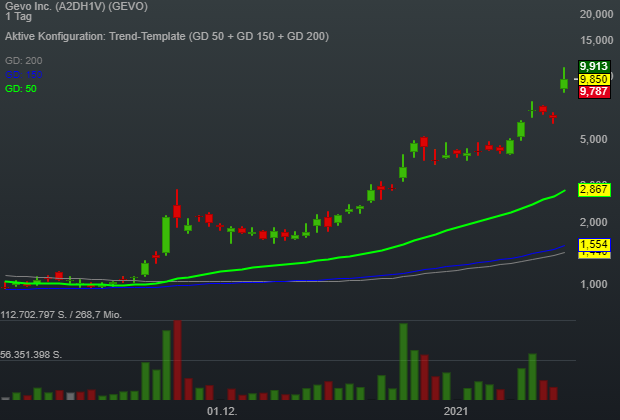Select the GD: 50 legend label
This screenshot has width=620, height=420.
21,89
